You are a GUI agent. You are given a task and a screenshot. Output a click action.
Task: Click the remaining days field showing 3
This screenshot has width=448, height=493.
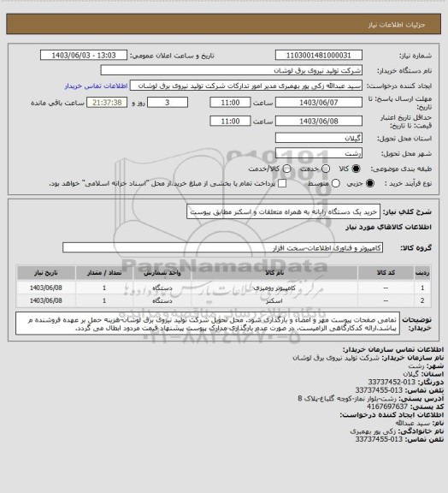click(168, 103)
